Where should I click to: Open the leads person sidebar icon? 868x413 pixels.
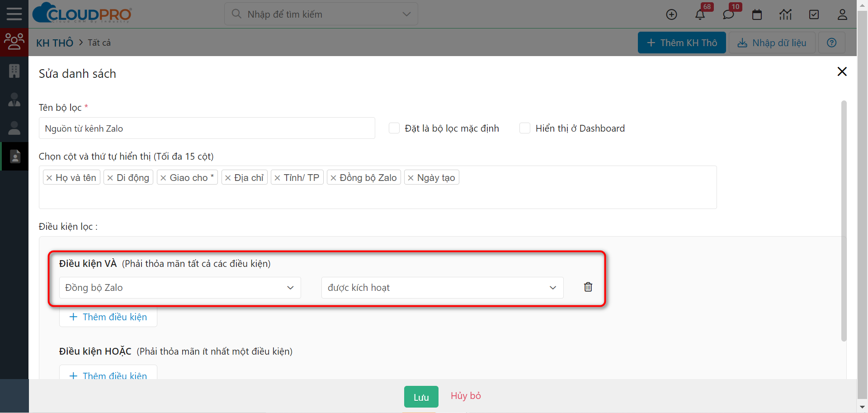click(14, 100)
